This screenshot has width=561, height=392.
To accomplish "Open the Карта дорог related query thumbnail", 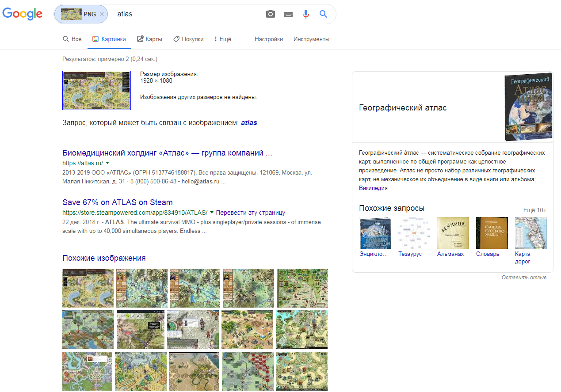I will (x=531, y=233).
